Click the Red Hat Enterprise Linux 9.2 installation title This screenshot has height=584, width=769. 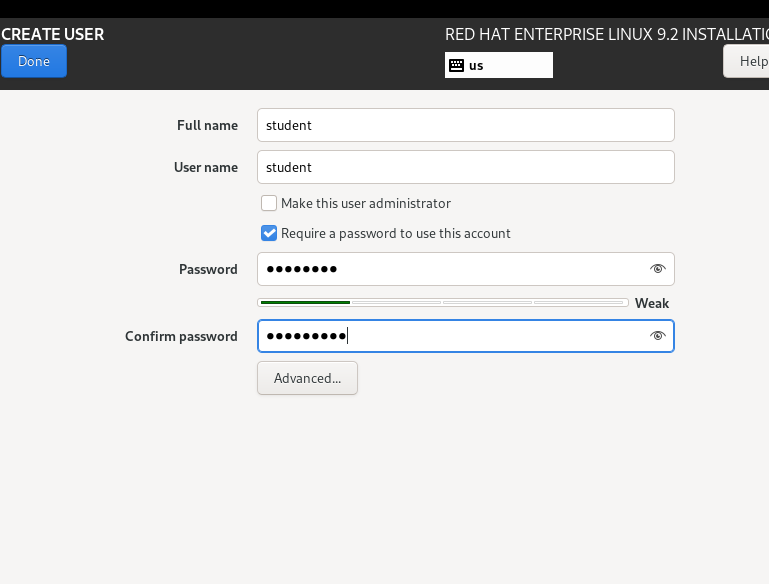(x=607, y=34)
